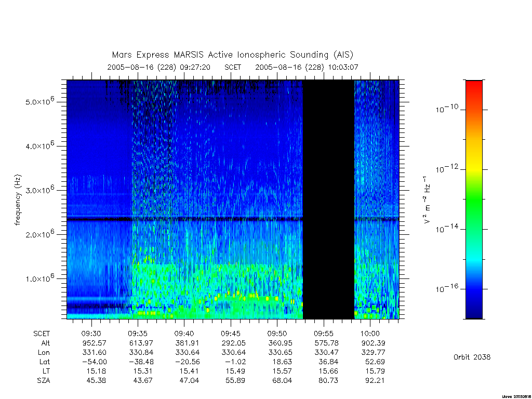This screenshot has height=399, width=532.
Task: Select the 'frequency (Hz)' axis label
Action: coord(18,200)
